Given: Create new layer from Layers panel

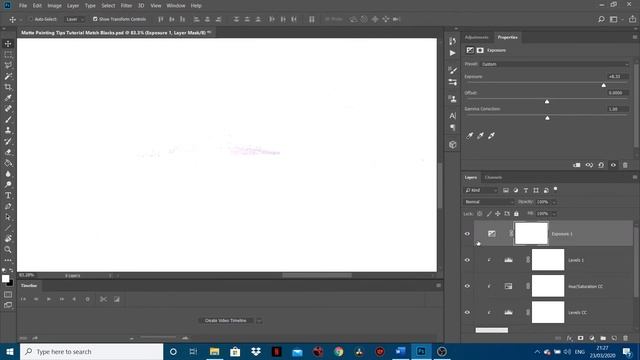Looking at the screenshot, I should [x=614, y=338].
